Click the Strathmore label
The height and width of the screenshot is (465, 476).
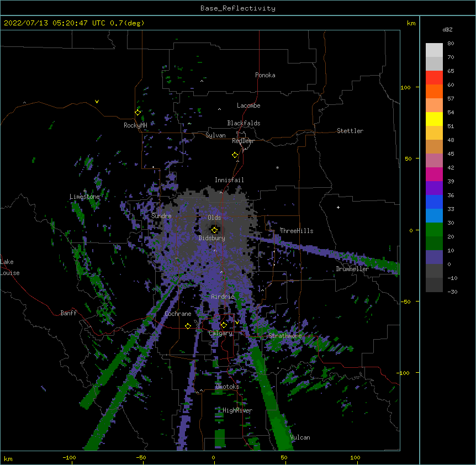click(x=285, y=336)
